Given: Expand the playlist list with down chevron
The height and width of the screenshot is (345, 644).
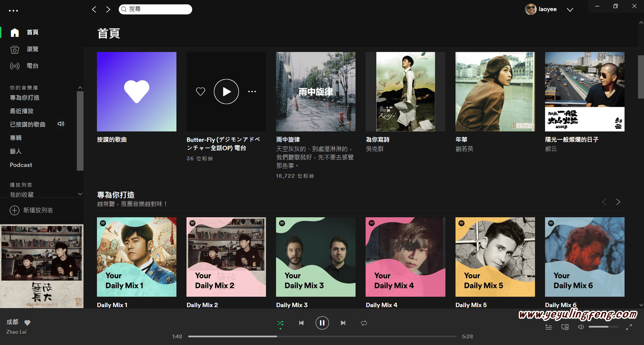Looking at the screenshot, I should pyautogui.click(x=80, y=194).
